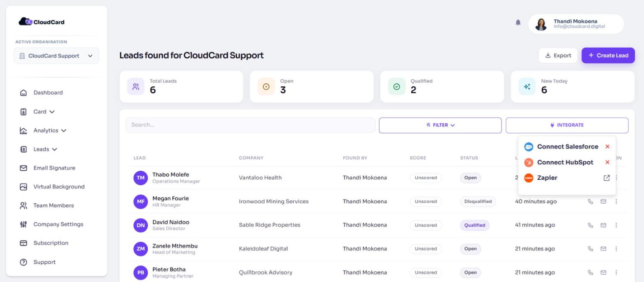Click the Create Lead button
Viewport: 644px width, 282px height.
[x=608, y=55]
